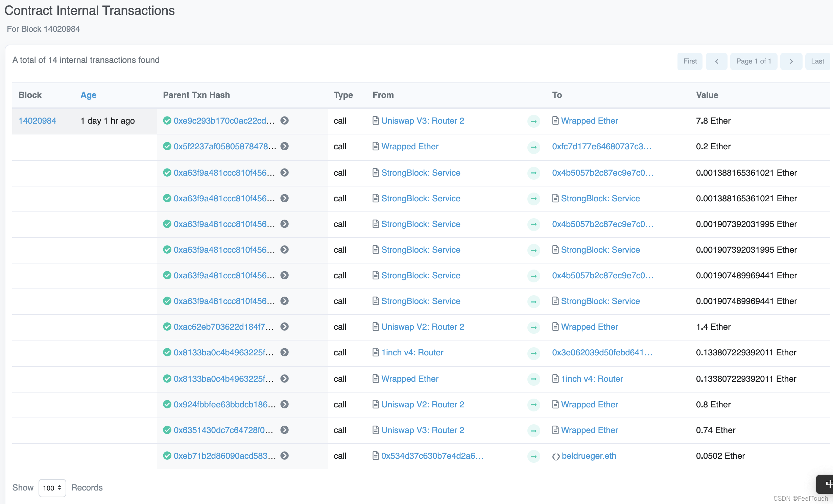Click the external link icon next to 0xe9c293b...

285,121
